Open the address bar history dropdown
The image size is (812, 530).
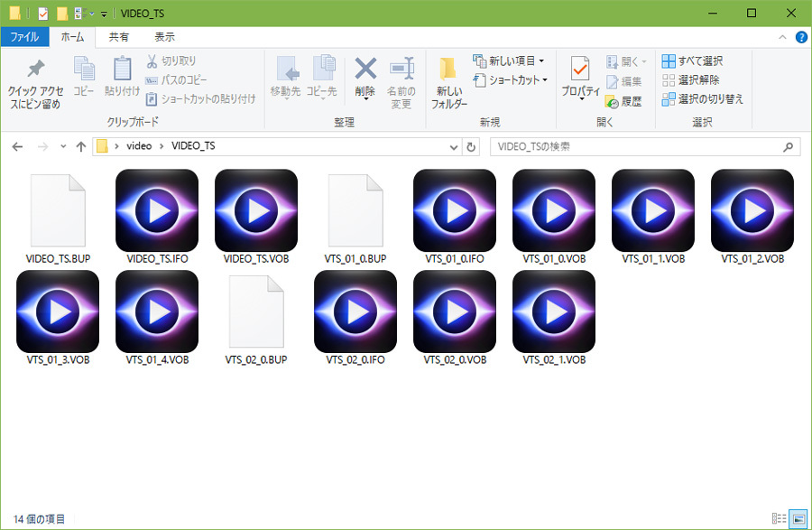pos(454,146)
